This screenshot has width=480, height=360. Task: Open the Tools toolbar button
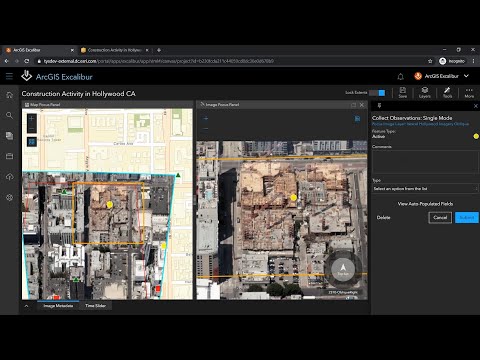(x=447, y=92)
